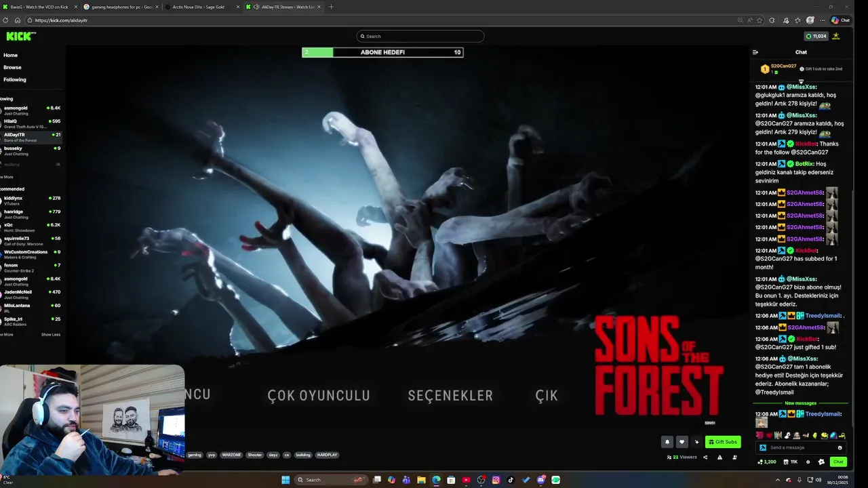Open HitalQ channel in sidebar

(31, 123)
